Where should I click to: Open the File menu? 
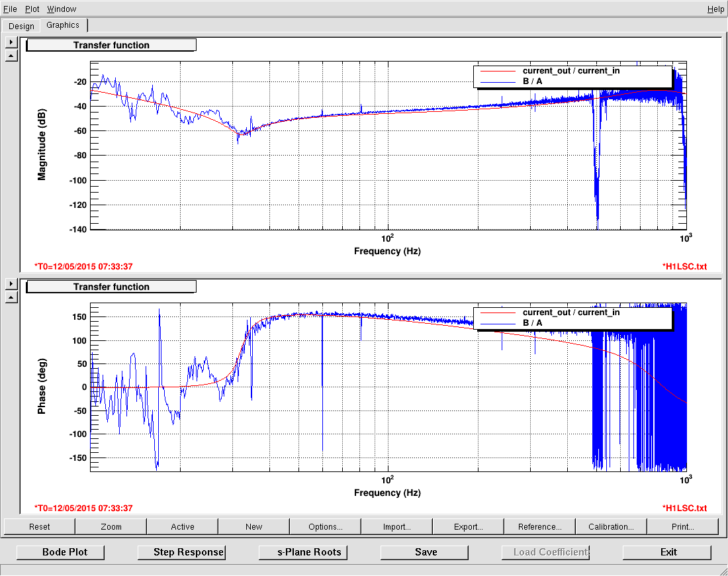point(10,9)
